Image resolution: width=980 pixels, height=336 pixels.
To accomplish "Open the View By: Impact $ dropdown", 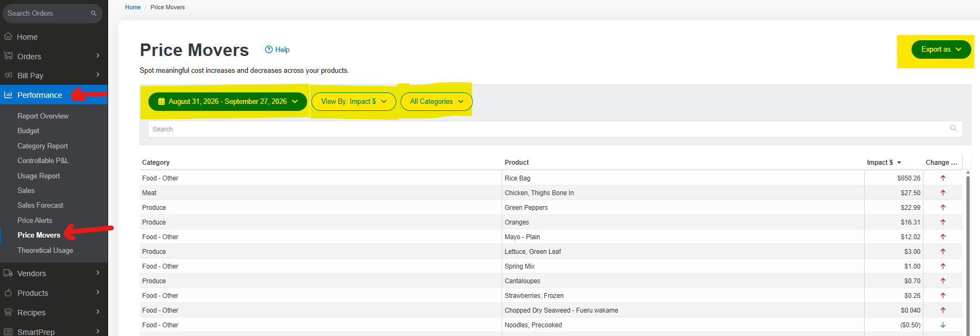I will (x=354, y=102).
